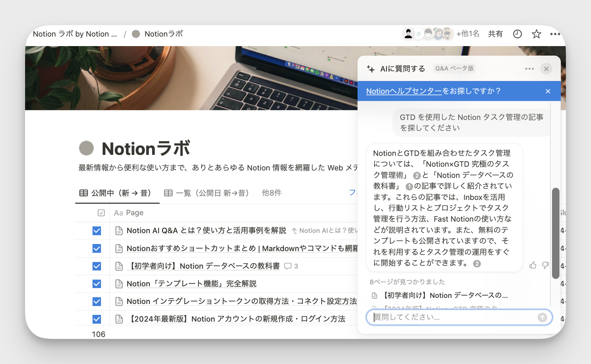This screenshot has height=364, width=591.
Task: Toggle checkbox for Notionおすすめショートカット row
Action: [97, 248]
